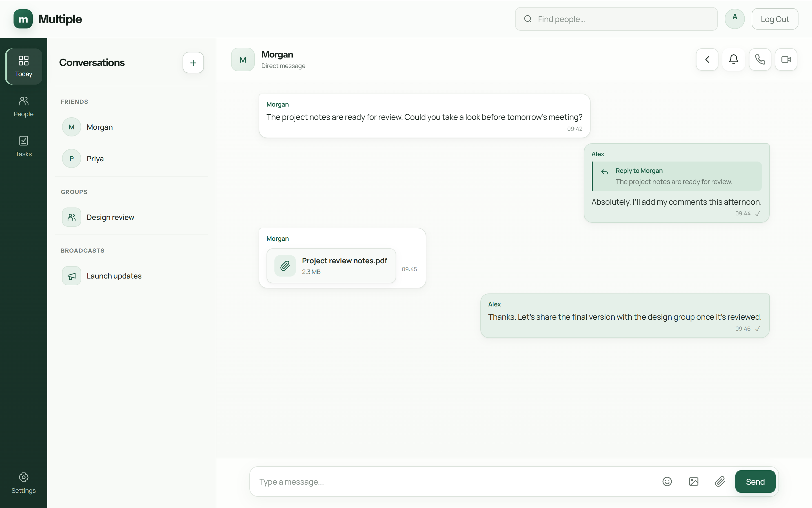This screenshot has height=508, width=812.
Task: Click the Conversations heading
Action: [92, 63]
